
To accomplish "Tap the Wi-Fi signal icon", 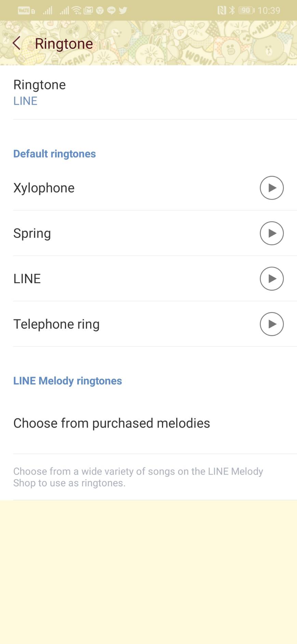I will (x=77, y=10).
